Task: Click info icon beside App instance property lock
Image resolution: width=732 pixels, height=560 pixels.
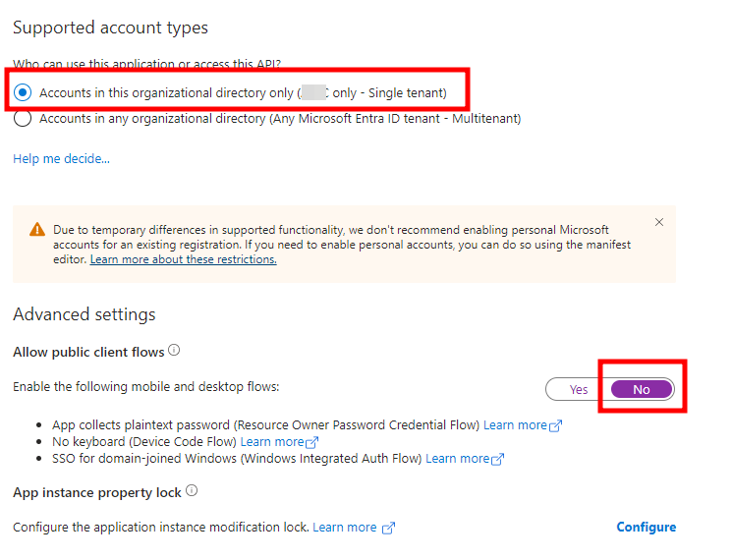Action: [192, 490]
